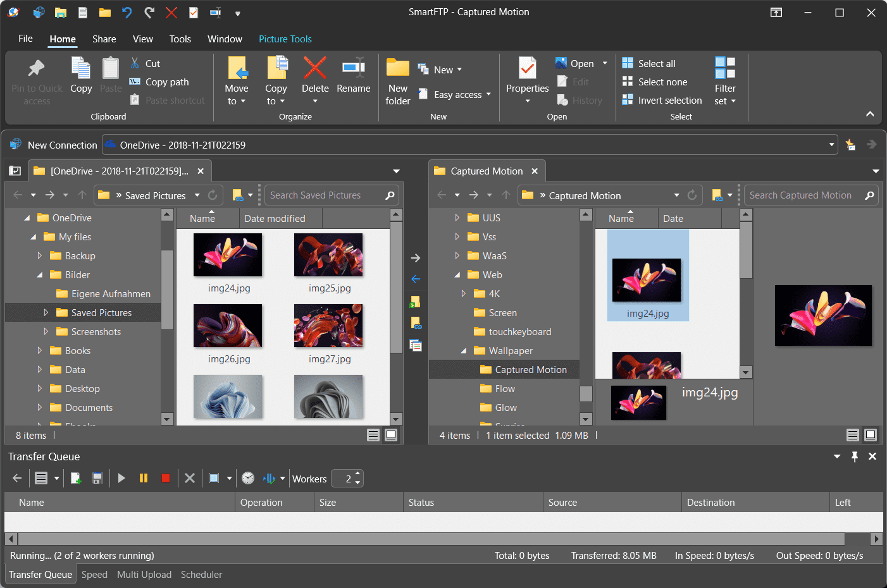Expand the UUS folder in right tree
Image resolution: width=887 pixels, height=588 pixels.
coord(457,218)
